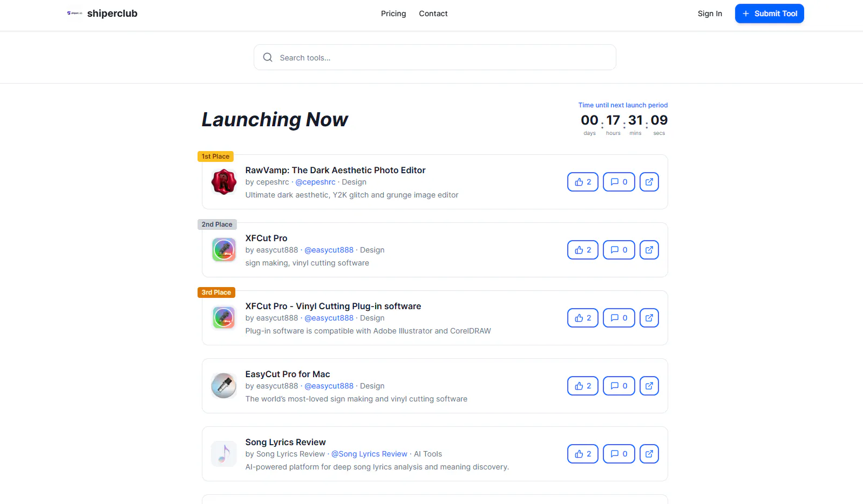The height and width of the screenshot is (504, 863).
Task: Click the 2nd Place badge
Action: [217, 224]
